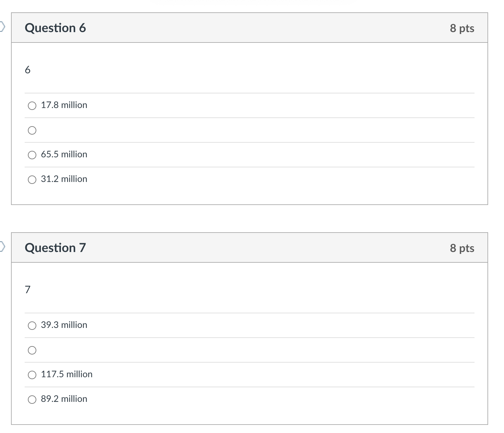
Task: Select the 17.8 million radio button
Action: [x=32, y=106]
